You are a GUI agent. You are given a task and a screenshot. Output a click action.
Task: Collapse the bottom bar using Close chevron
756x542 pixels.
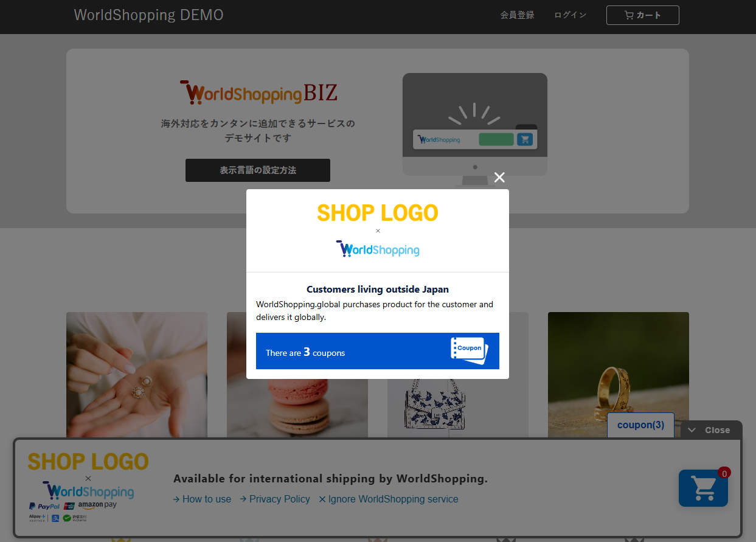tap(709, 430)
